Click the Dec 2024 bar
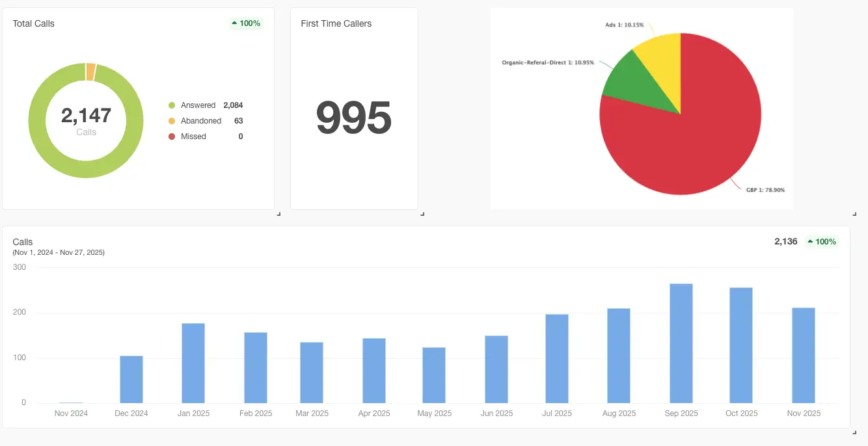The height and width of the screenshot is (446, 868). click(131, 379)
